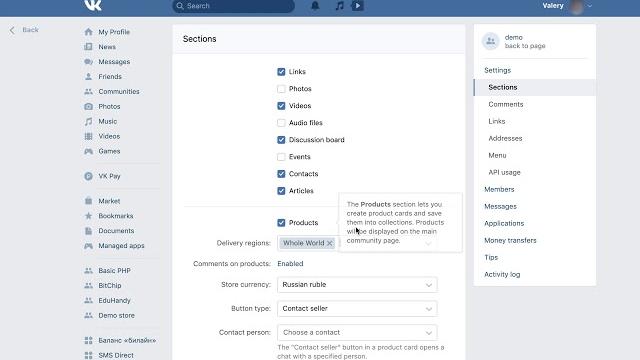Uncheck the Links section checkbox
This screenshot has height=360, width=640.
pyautogui.click(x=281, y=72)
